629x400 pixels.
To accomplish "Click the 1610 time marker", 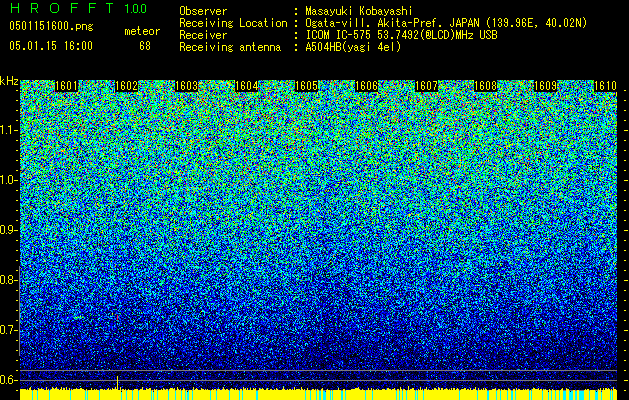I will (x=605, y=86).
